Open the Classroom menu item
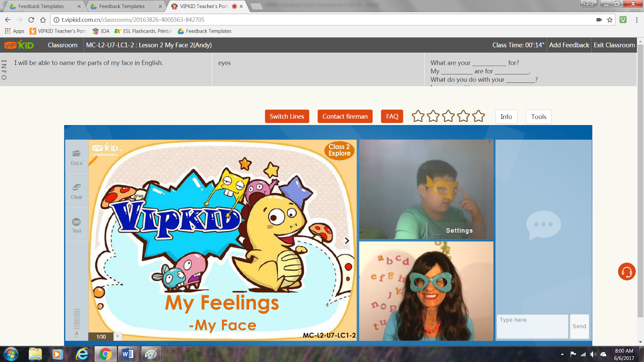Viewport: 644px width, 362px height. (62, 45)
